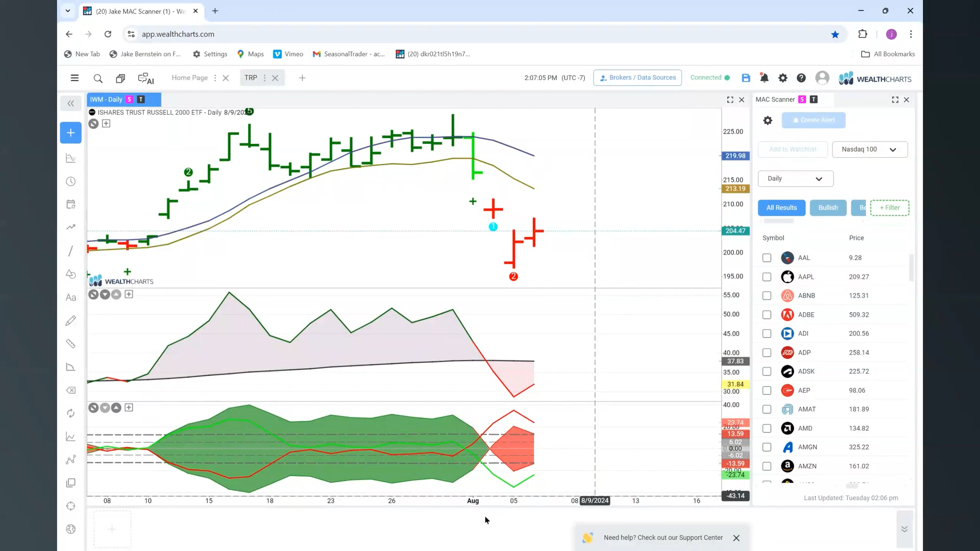Move second indicator pane down
This screenshot has height=551, width=980.
tap(105, 294)
